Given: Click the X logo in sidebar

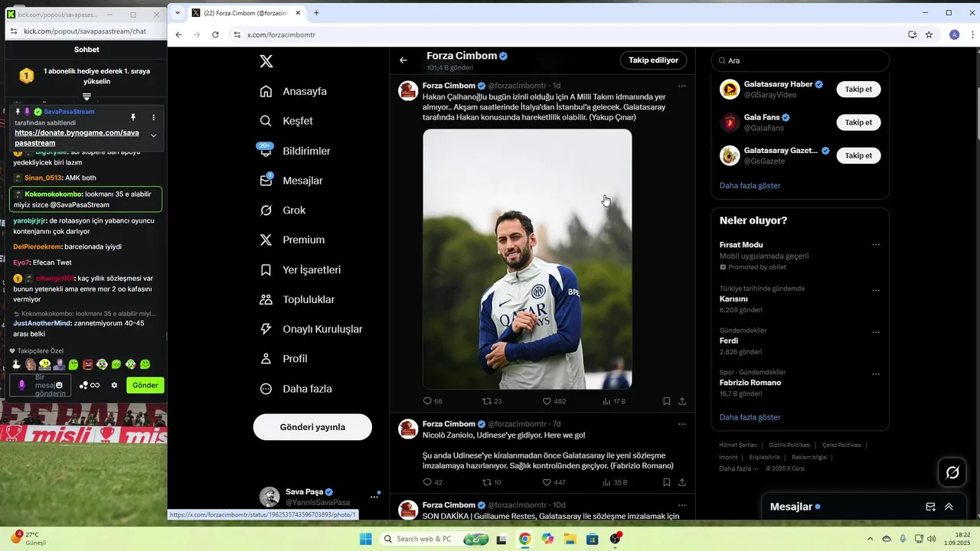Looking at the screenshot, I should (266, 61).
